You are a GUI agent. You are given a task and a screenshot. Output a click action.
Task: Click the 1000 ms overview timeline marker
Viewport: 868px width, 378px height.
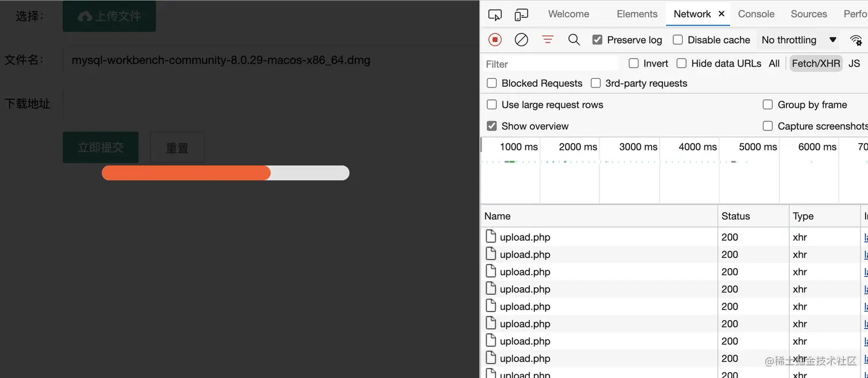(x=518, y=146)
